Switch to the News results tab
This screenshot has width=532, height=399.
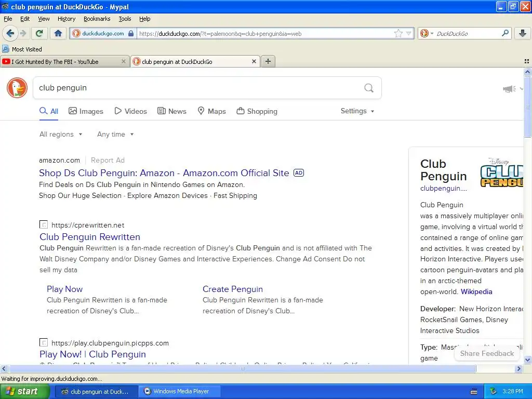[172, 111]
